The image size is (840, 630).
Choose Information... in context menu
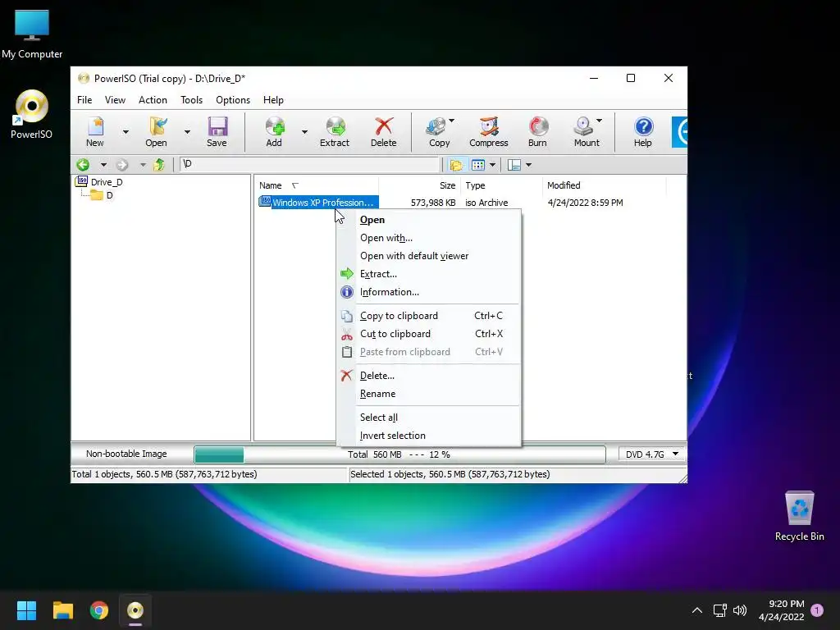428,292
